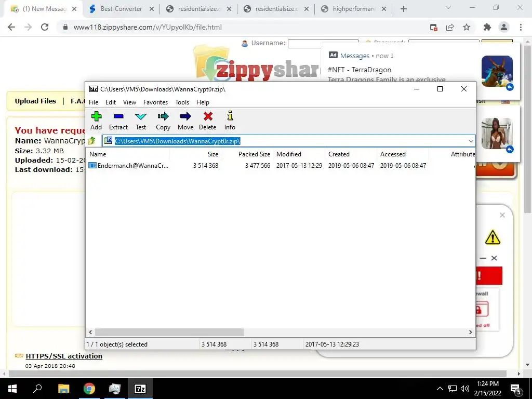Sort by the Size column header
This screenshot has height=399, width=532.
click(x=195, y=154)
